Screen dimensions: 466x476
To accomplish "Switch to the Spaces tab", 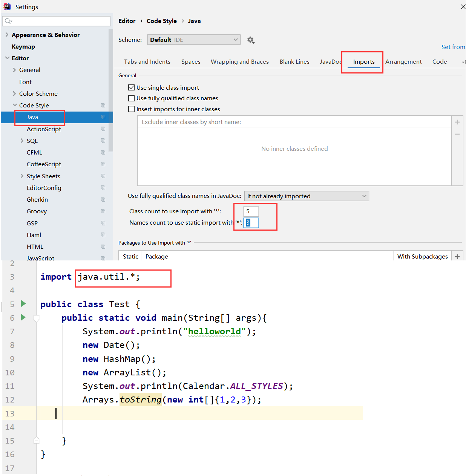I will (x=191, y=62).
